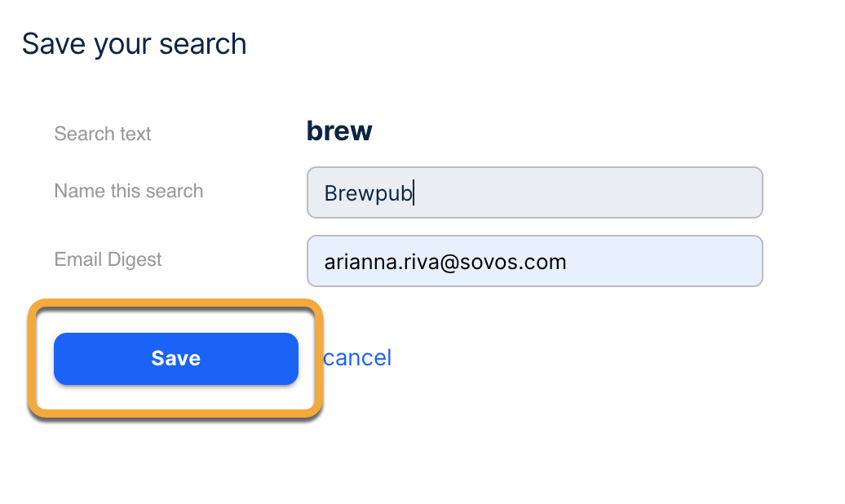The height and width of the screenshot is (504, 845).
Task: Click the 'Name this search' label
Action: coord(129,192)
